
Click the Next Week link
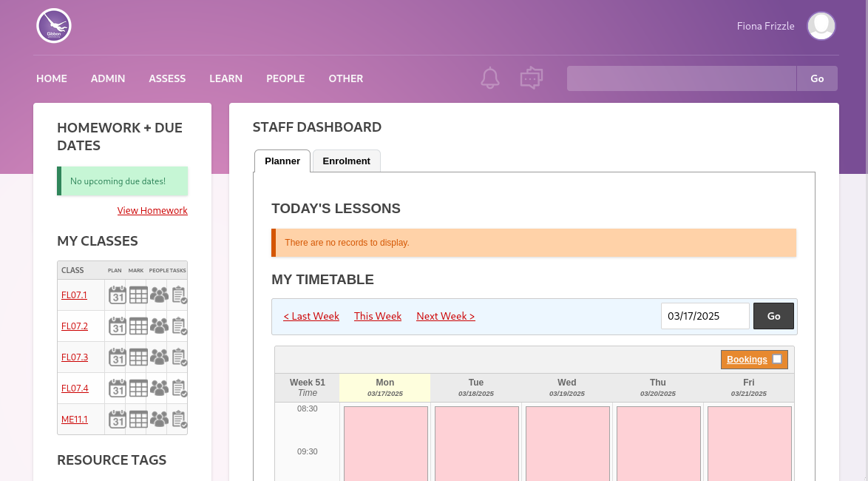tap(445, 316)
